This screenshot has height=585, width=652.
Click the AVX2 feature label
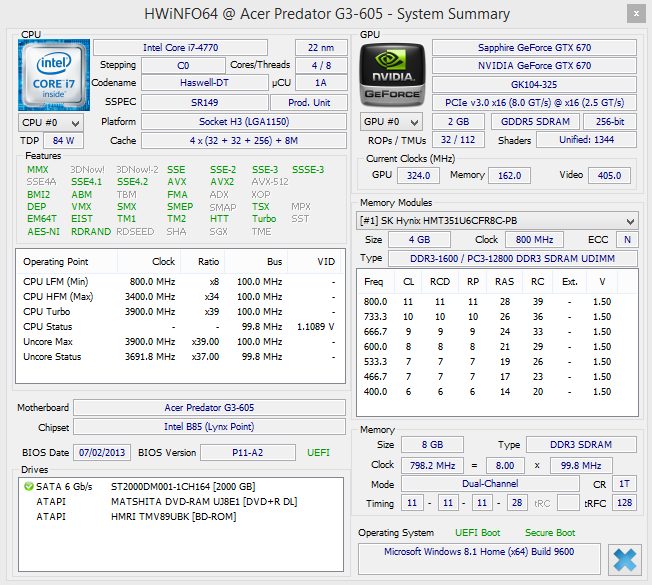pos(222,182)
